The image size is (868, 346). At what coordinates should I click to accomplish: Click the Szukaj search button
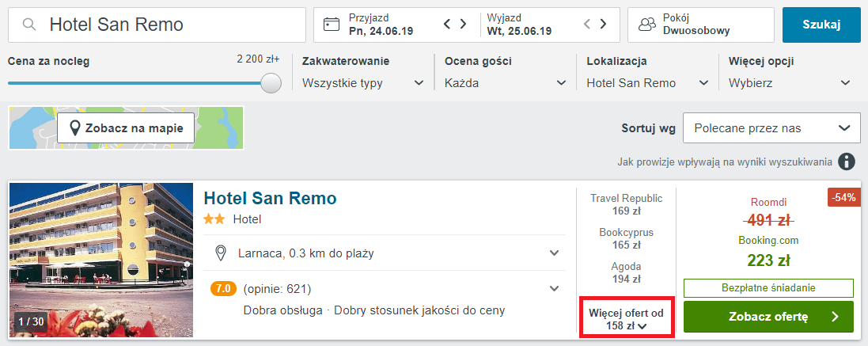pyautogui.click(x=821, y=25)
